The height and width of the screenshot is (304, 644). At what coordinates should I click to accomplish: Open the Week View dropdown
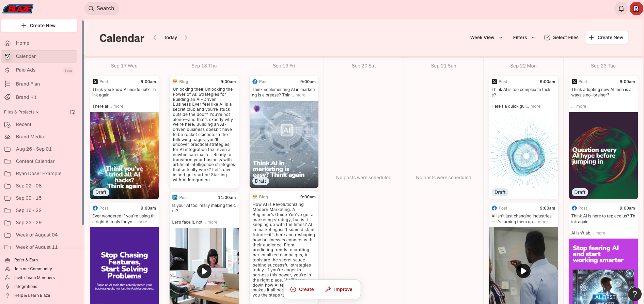click(x=486, y=37)
